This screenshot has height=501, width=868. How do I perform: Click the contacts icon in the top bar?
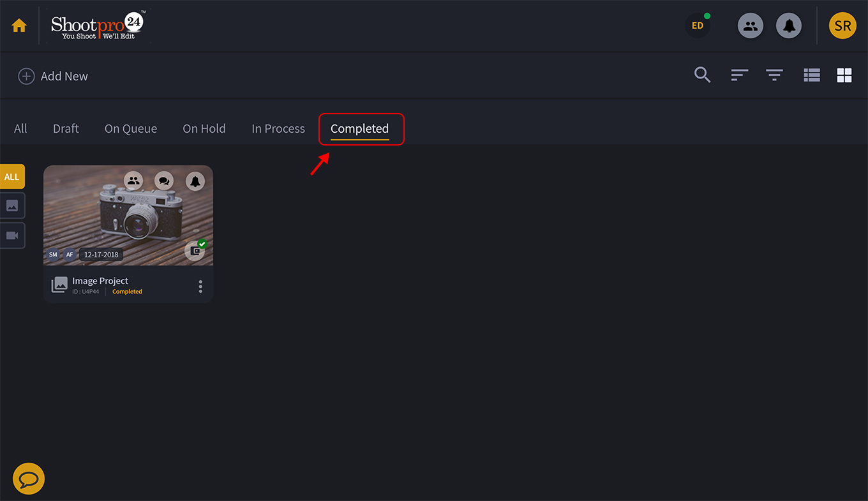(x=751, y=26)
